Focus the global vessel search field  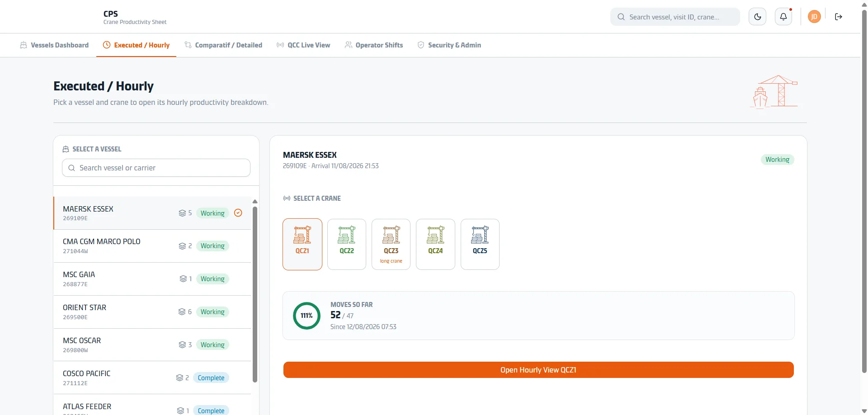tap(675, 17)
